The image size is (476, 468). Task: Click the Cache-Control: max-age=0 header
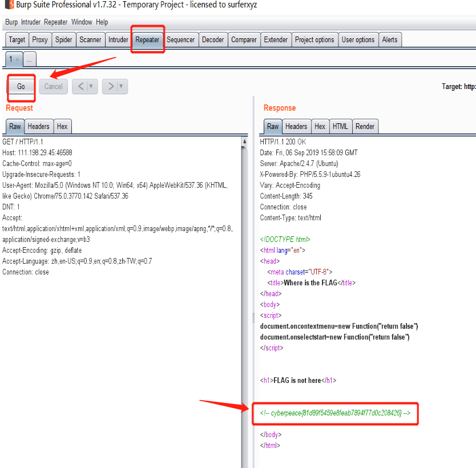(37, 164)
